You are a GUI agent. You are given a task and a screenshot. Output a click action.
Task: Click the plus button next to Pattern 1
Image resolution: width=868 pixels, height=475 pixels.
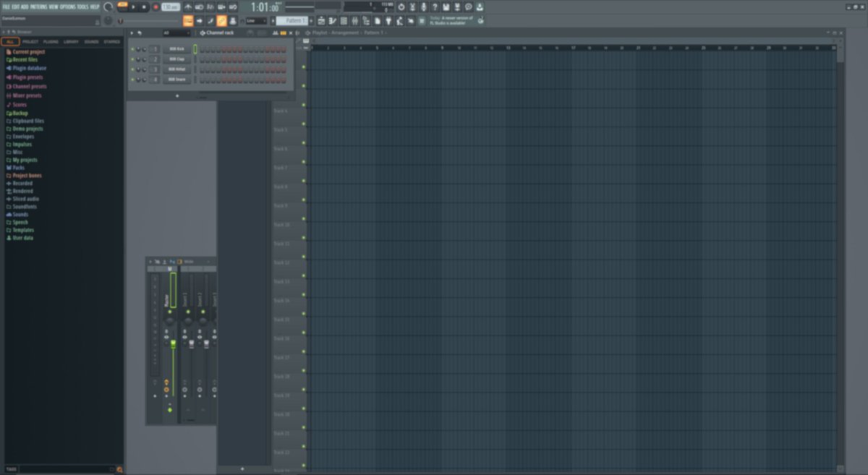click(x=311, y=21)
